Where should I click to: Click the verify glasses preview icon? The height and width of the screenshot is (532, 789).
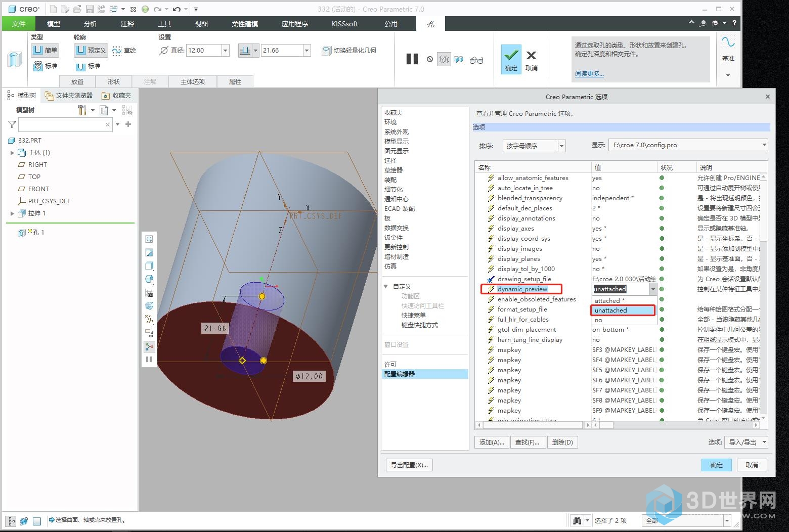coord(476,60)
